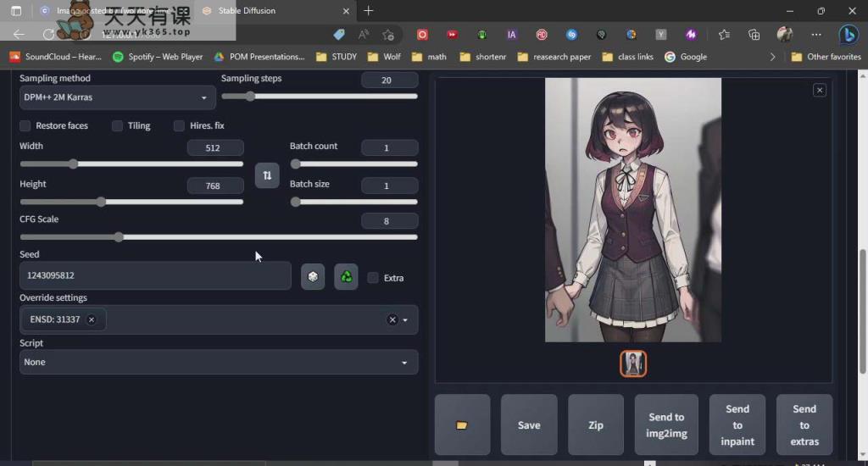Screen dimensions: 868x466
Task: Enable Restore faces checkbox
Action: click(x=25, y=125)
